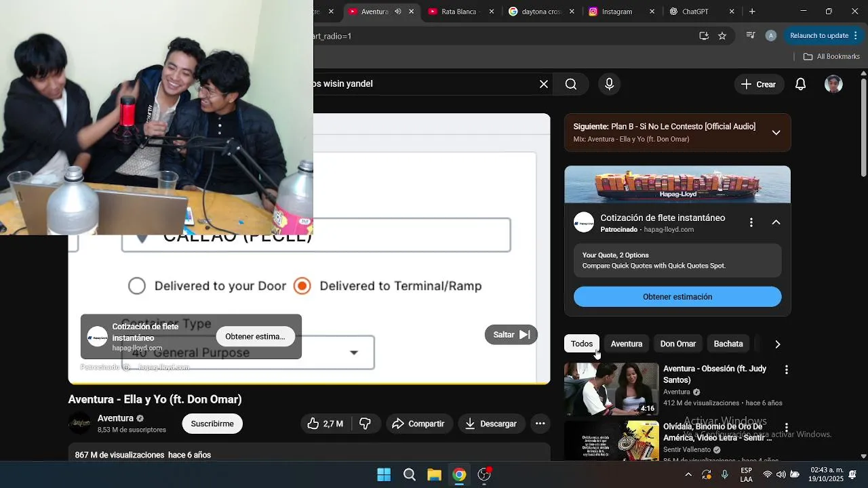Clear the YouTube search box text
Image resolution: width=868 pixels, height=488 pixels.
(543, 84)
